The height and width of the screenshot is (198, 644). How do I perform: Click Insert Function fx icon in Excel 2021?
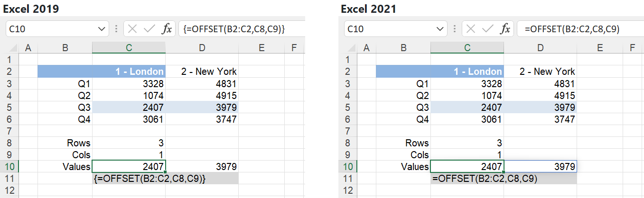coord(505,29)
